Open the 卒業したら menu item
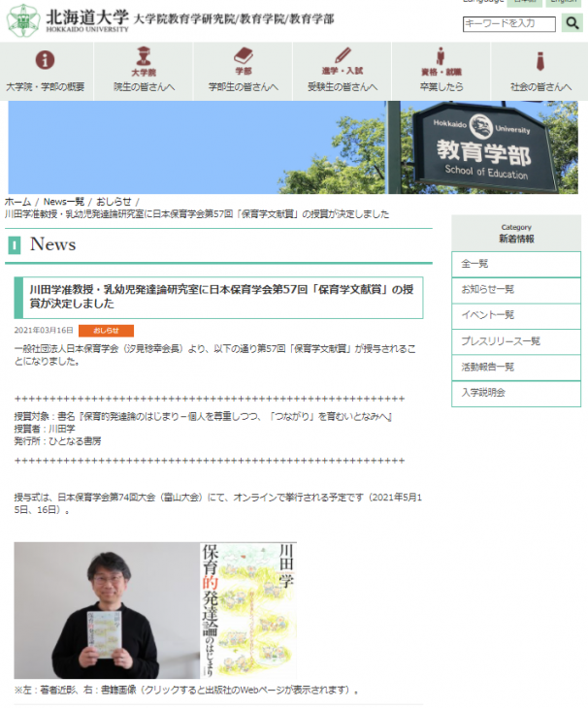Image resolution: width=588 pixels, height=708 pixels. 441,86
